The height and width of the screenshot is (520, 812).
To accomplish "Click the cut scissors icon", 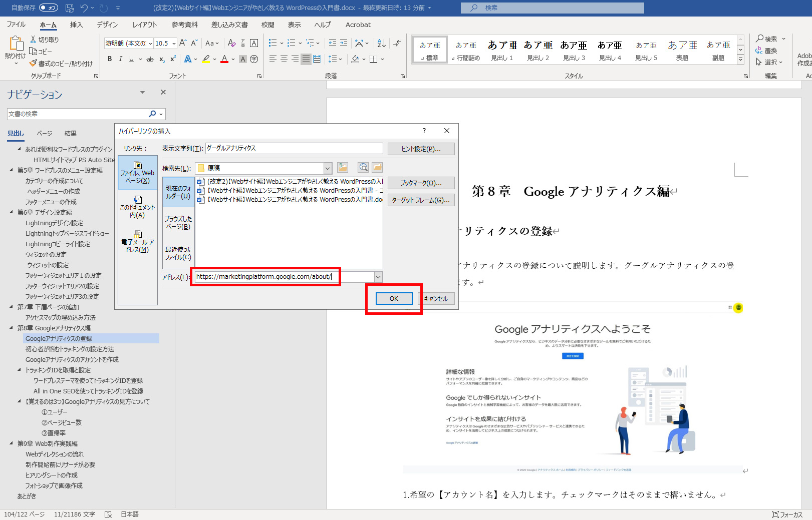I will coord(34,40).
